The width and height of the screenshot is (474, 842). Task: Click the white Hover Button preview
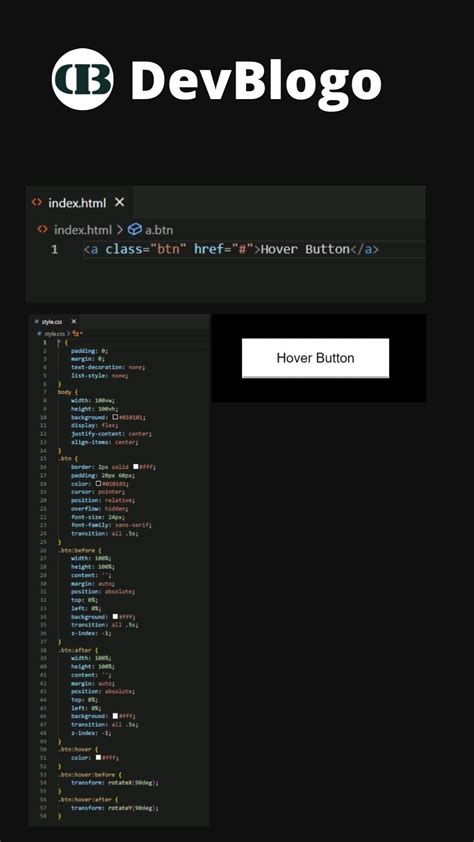[x=316, y=358]
